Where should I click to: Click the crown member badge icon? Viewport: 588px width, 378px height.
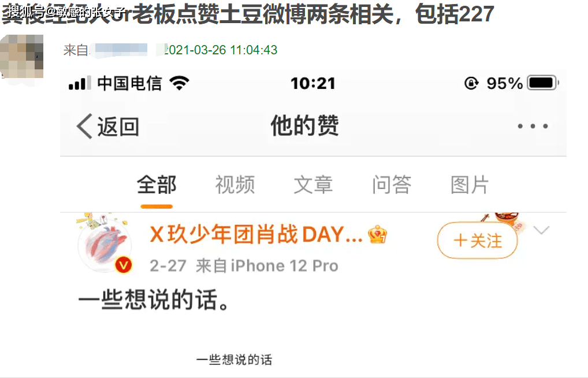coord(377,235)
